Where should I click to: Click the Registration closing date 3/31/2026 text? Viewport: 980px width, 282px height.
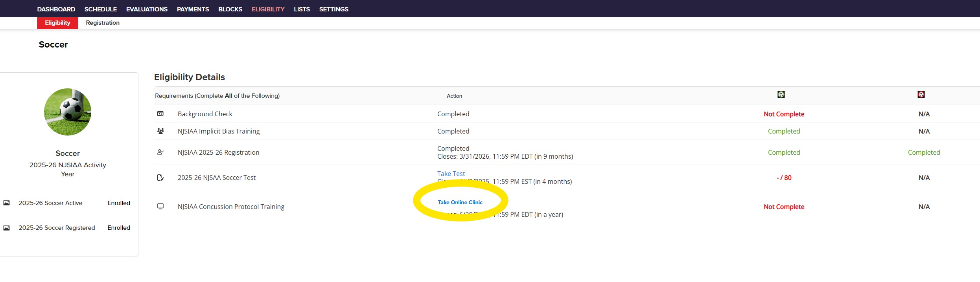click(505, 156)
